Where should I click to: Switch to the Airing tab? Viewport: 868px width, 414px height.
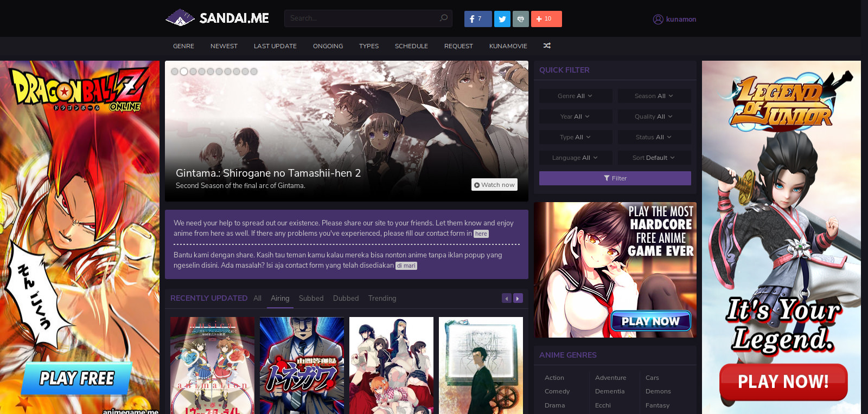coord(280,298)
